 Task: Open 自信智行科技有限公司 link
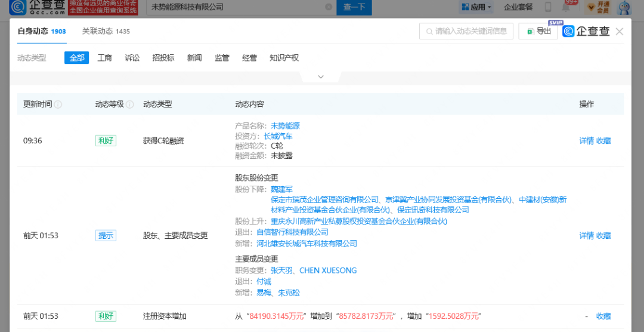pyautogui.click(x=292, y=232)
